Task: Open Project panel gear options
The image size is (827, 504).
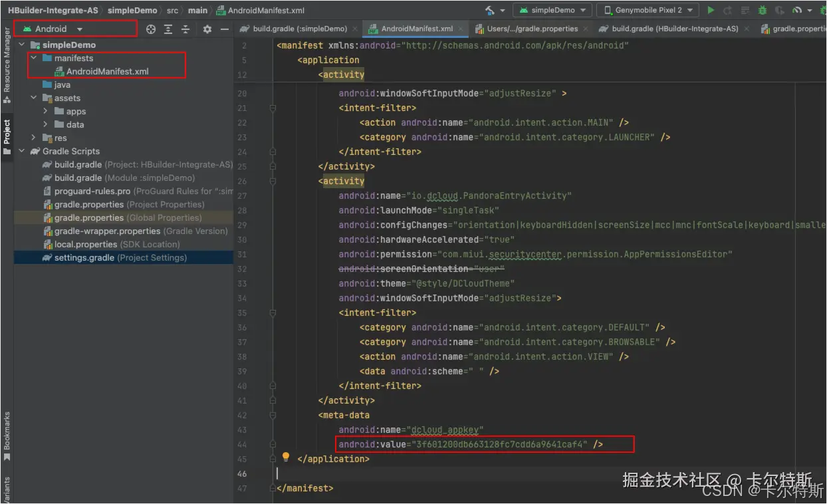Action: [207, 29]
